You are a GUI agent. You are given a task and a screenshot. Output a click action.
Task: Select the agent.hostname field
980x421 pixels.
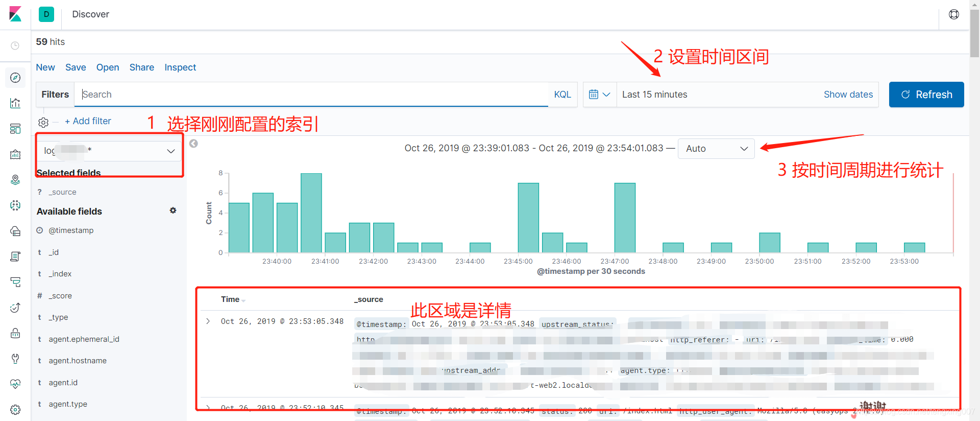tap(78, 361)
